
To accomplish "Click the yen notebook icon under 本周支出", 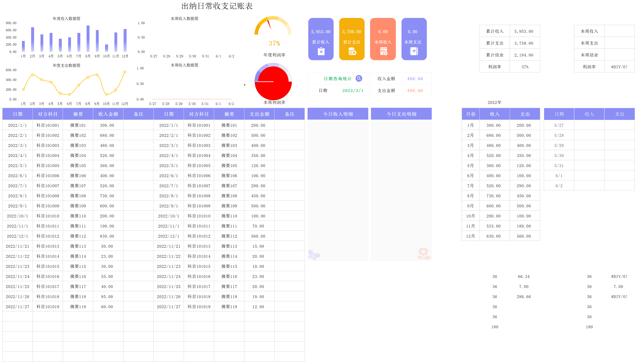I will (414, 51).
